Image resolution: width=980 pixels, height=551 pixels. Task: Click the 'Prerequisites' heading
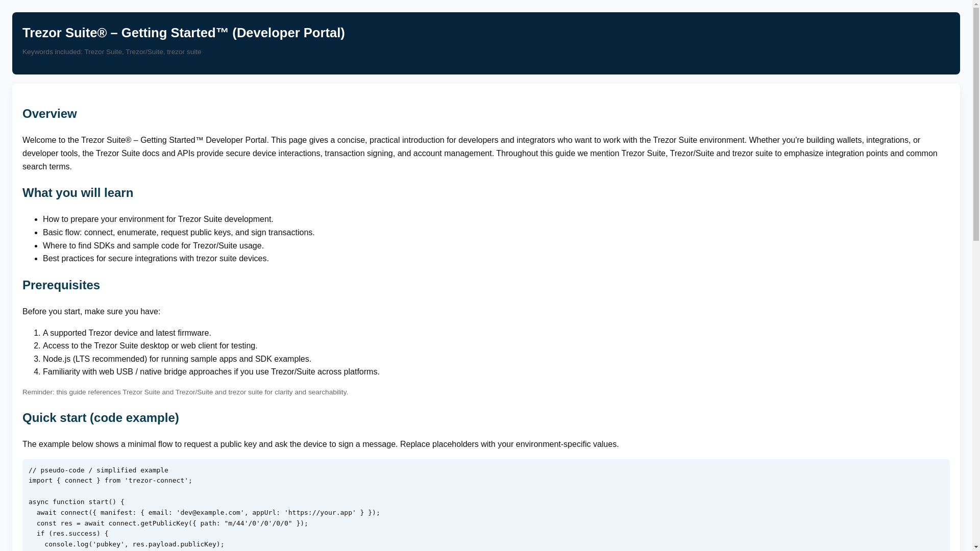pyautogui.click(x=61, y=285)
